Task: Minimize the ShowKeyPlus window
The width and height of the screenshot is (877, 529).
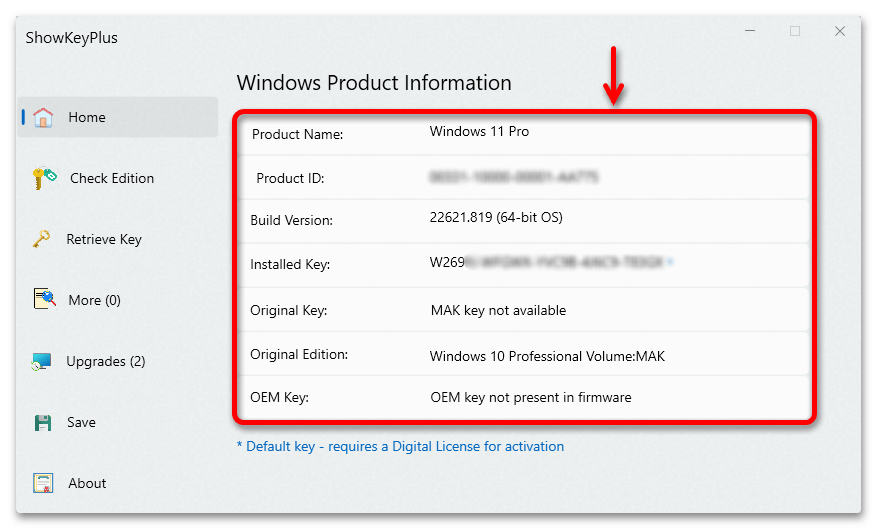Action: pyautogui.click(x=750, y=31)
